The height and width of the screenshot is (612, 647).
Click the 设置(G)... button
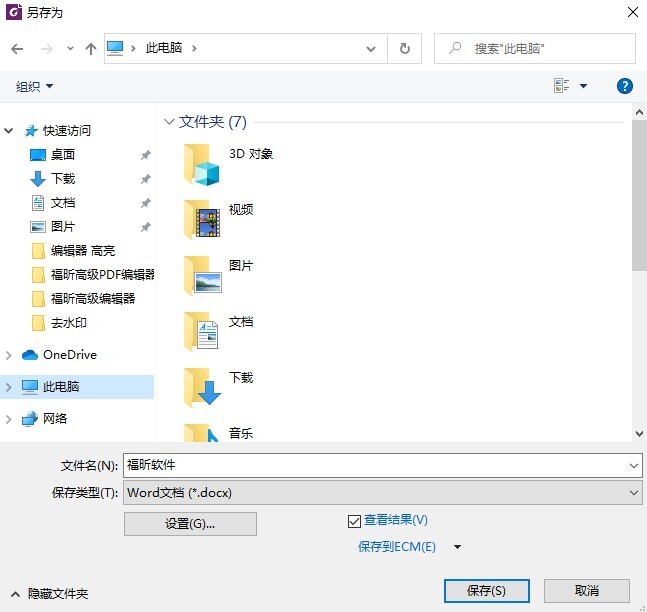pos(190,524)
